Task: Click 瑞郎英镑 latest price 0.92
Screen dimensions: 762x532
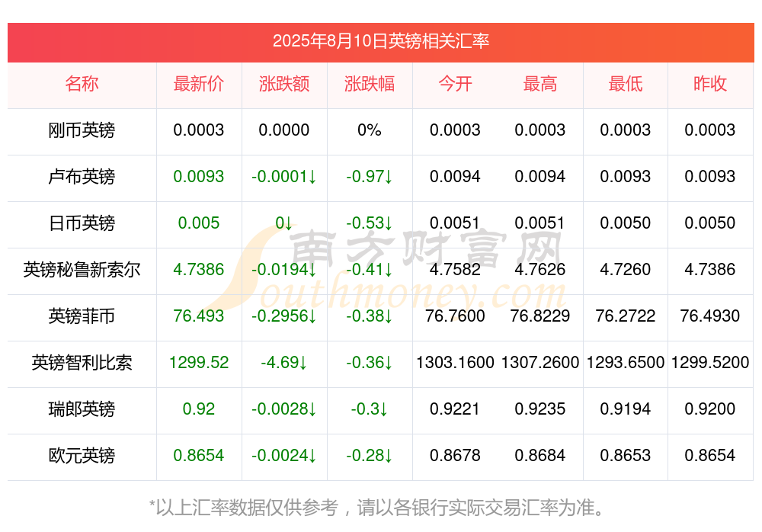Action: (199, 409)
